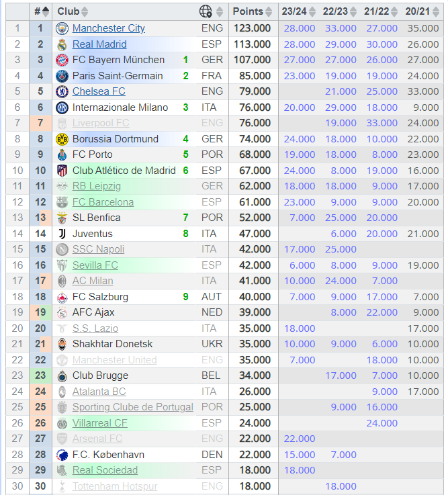Viewport: 448px width, 495px height.
Task: Click the faded FC Barcelona crest
Action: click(62, 202)
